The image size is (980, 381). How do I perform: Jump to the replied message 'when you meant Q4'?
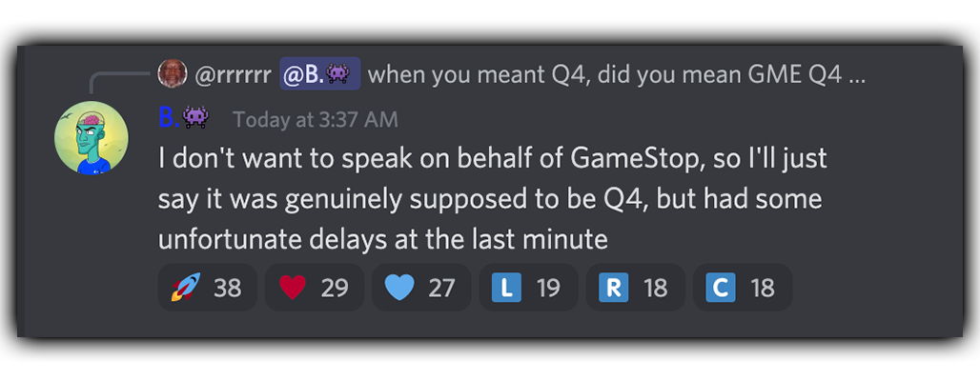tap(616, 75)
